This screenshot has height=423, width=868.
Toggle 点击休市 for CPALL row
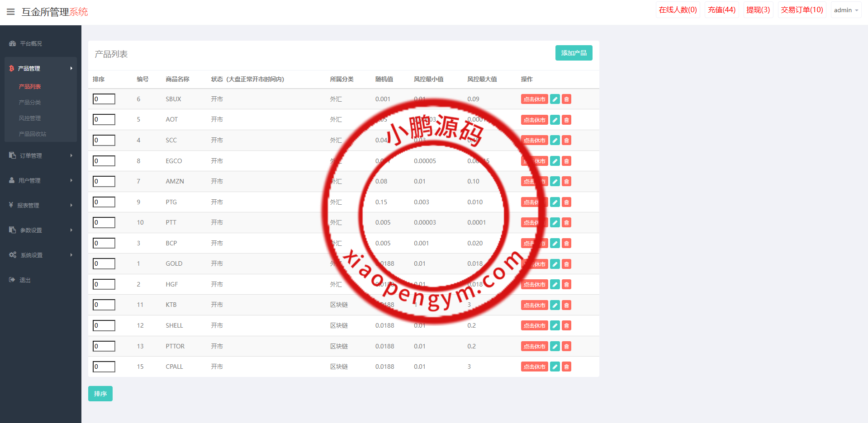pyautogui.click(x=534, y=367)
